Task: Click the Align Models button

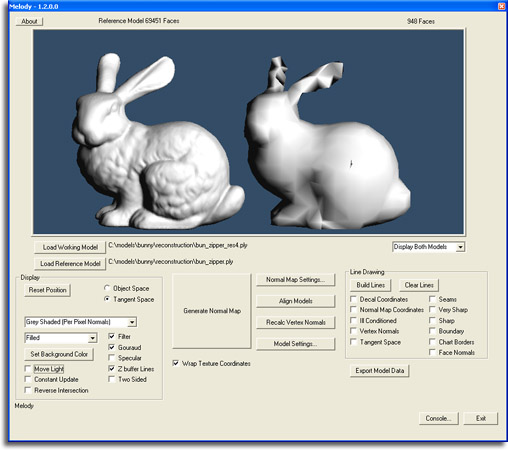Action: pyautogui.click(x=295, y=301)
